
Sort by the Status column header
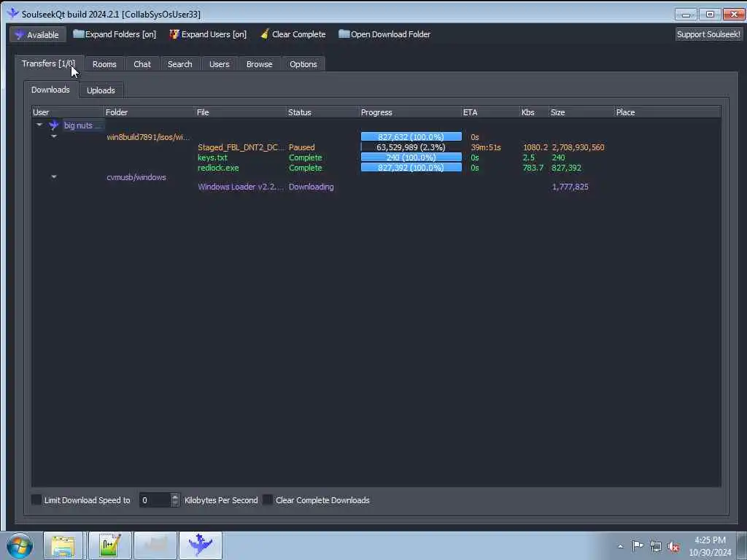[x=322, y=112]
